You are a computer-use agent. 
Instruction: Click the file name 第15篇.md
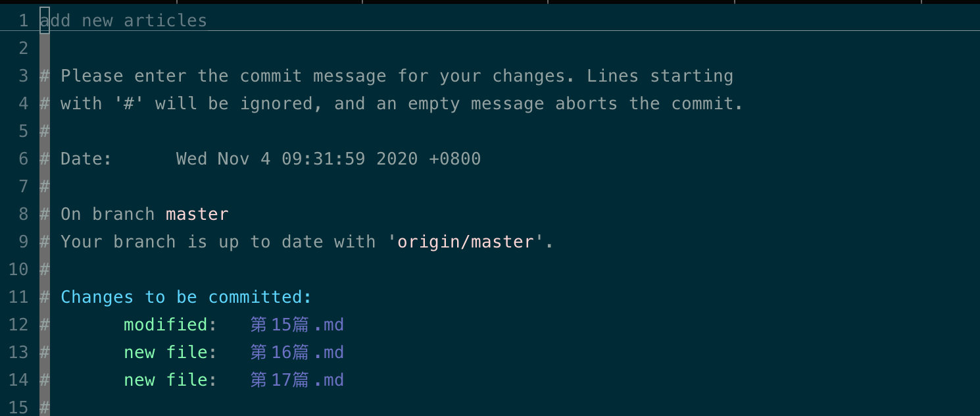297,325
